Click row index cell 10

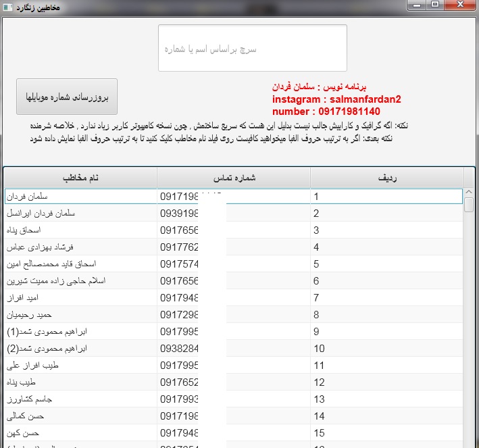(386, 349)
